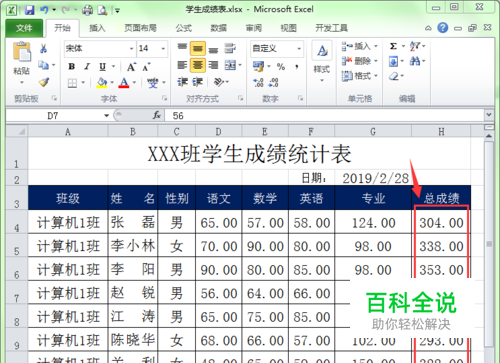The height and width of the screenshot is (363, 500).
Task: Open the font name dropdown
Action: tap(131, 49)
